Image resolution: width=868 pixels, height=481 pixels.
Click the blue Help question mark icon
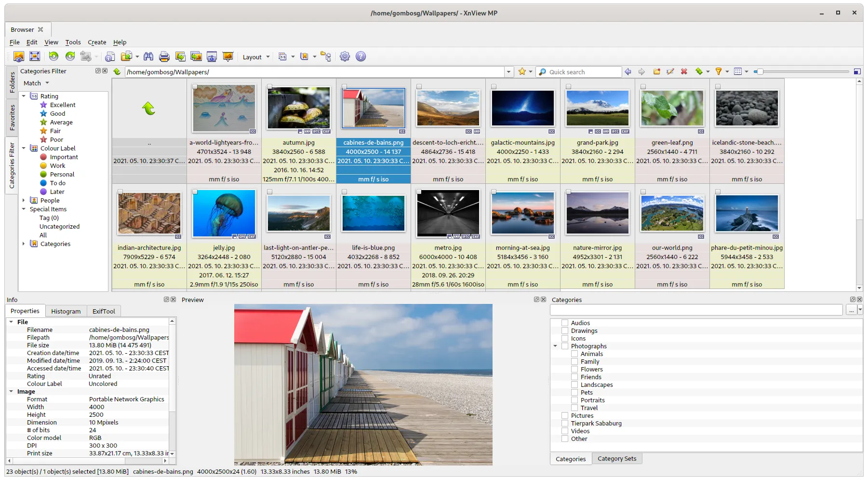[x=361, y=57]
